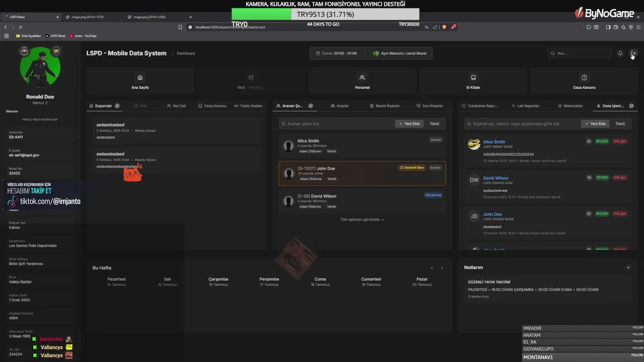
Task: Click the notifications bell icon
Action: tap(620, 53)
